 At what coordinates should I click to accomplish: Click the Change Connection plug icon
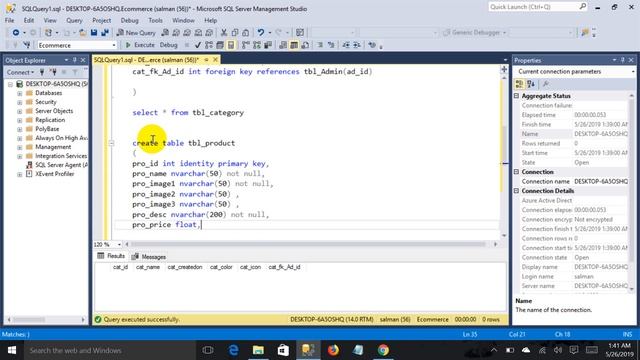[27, 45]
